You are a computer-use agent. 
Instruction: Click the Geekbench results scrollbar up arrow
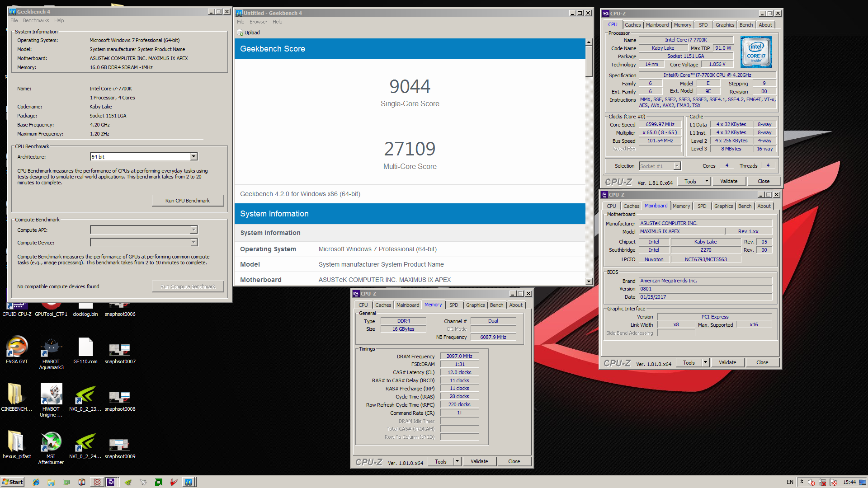point(589,42)
